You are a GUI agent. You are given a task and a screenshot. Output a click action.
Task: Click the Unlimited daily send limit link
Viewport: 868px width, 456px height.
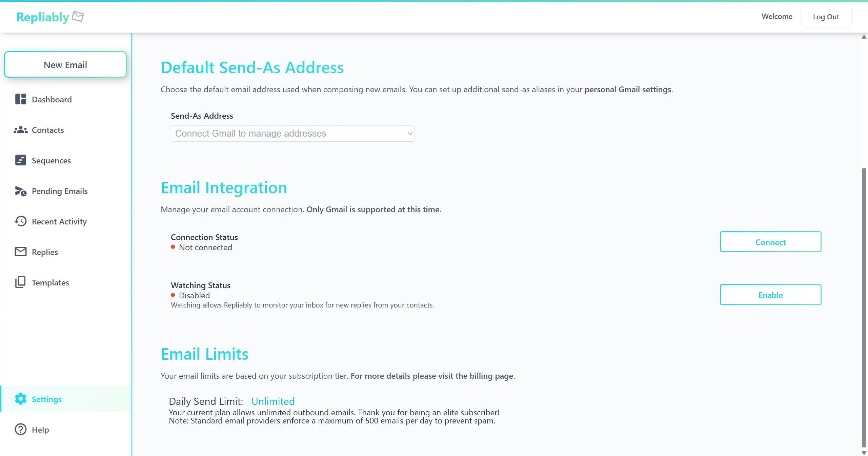[273, 401]
